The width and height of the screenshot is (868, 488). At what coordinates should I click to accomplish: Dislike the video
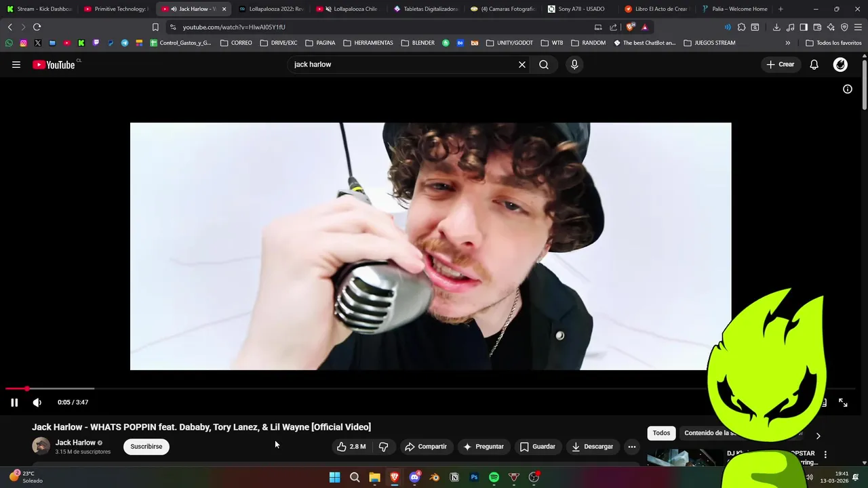click(x=383, y=447)
